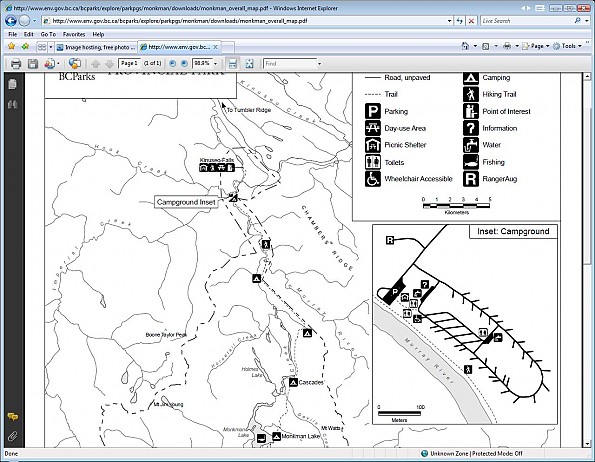Stop loading with the red X icon
The width and height of the screenshot is (595, 462).
pyautogui.click(x=471, y=21)
